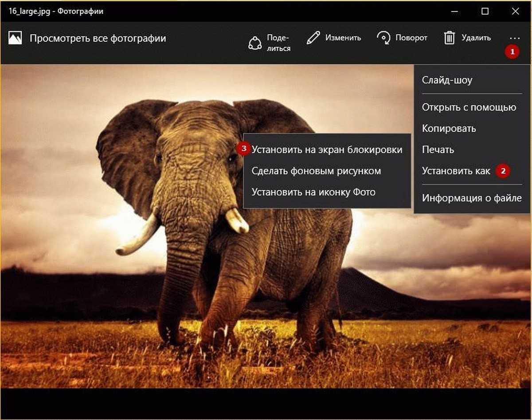Click the trash can Delete (Удалить) icon
Screen dimensions: 532x420
[x=450, y=38]
